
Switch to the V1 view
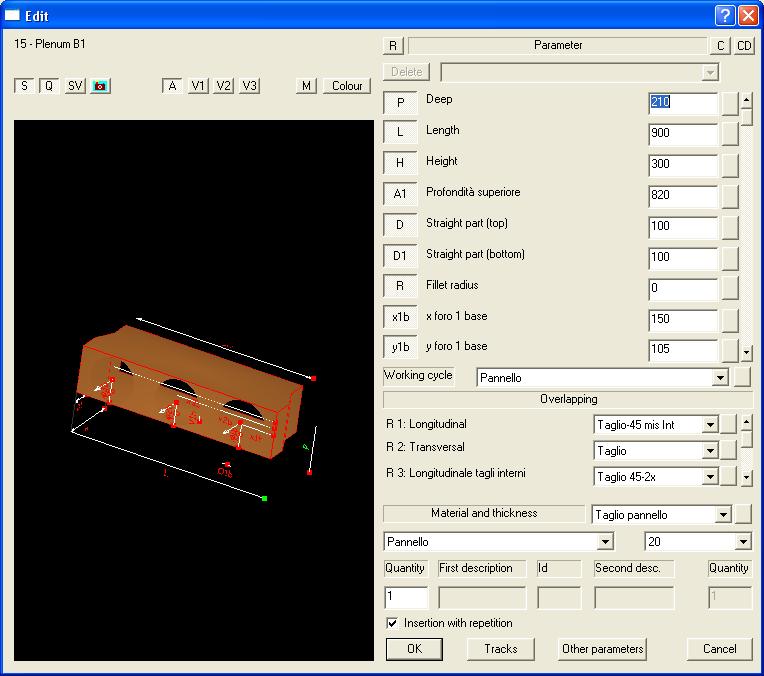[x=199, y=86]
